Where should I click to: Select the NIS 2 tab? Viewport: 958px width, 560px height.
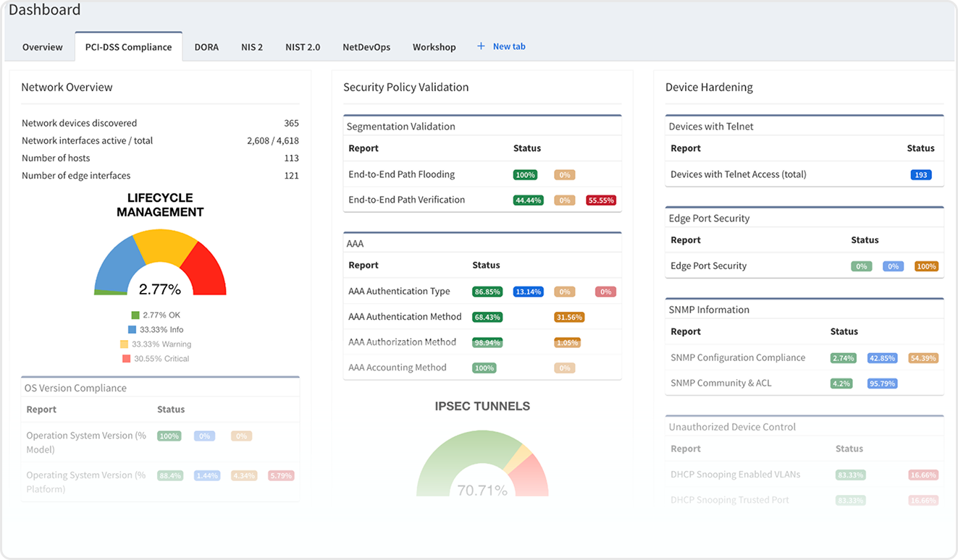click(x=252, y=47)
